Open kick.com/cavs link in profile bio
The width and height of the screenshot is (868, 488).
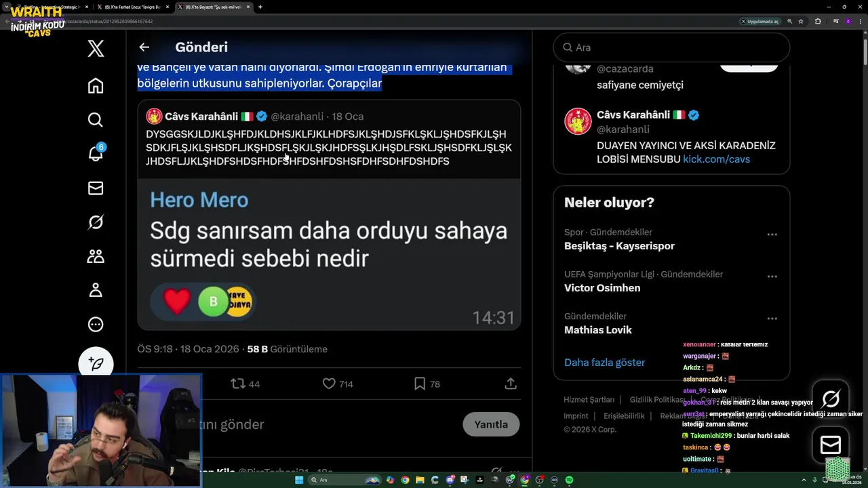tap(716, 159)
